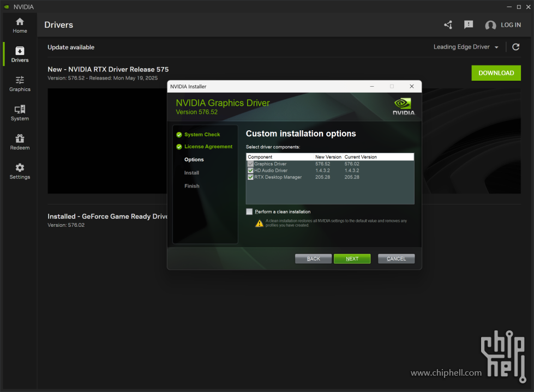Click the Custom installation options heading
This screenshot has width=534, height=392.
[x=301, y=134]
